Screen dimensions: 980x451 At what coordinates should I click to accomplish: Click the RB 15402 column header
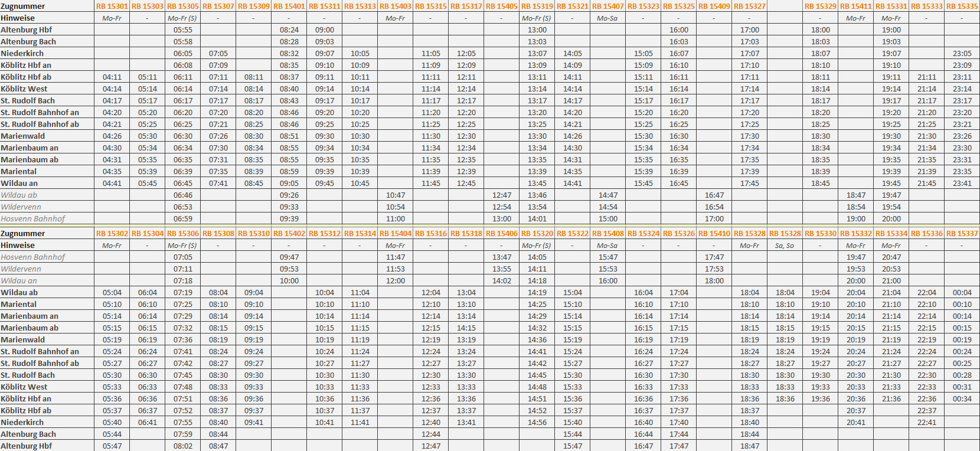(289, 233)
